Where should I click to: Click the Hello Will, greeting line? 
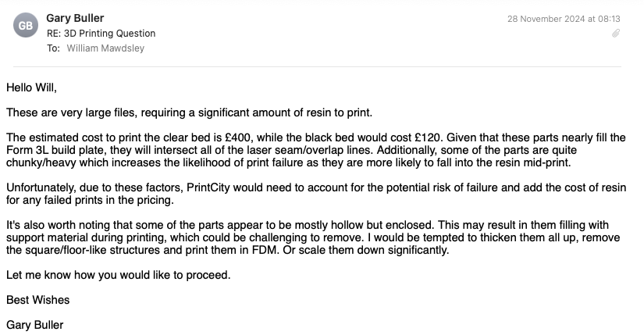[32, 87]
